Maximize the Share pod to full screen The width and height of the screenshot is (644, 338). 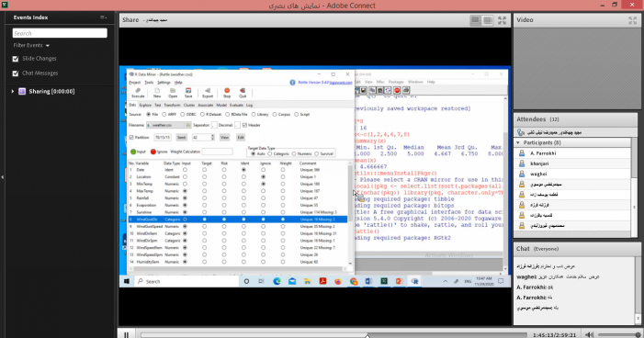coord(502,20)
